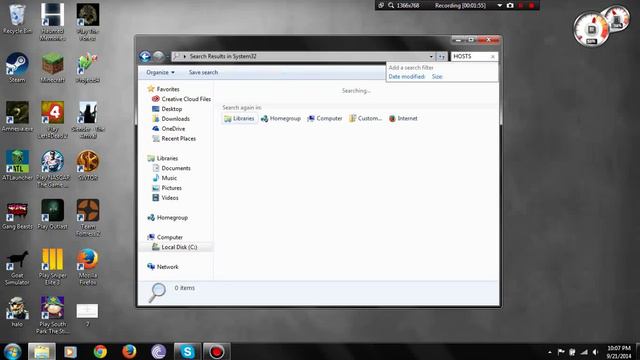Search again in Homegroup
This screenshot has width=640, height=360.
pos(281,118)
